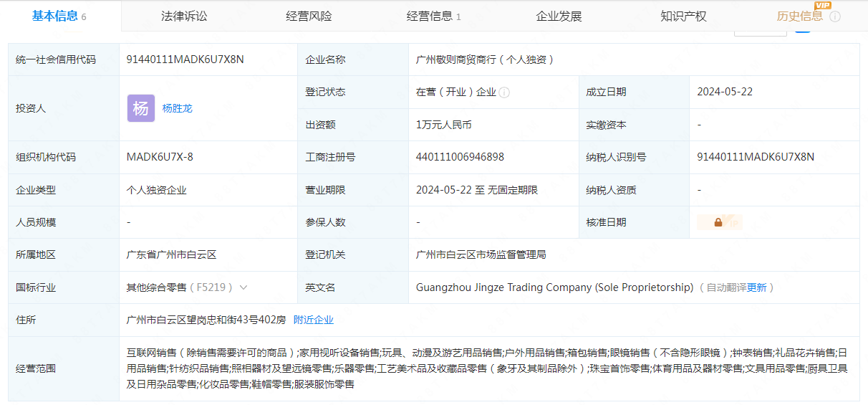
Task: Click the 登记机关 label
Action: [x=325, y=254]
